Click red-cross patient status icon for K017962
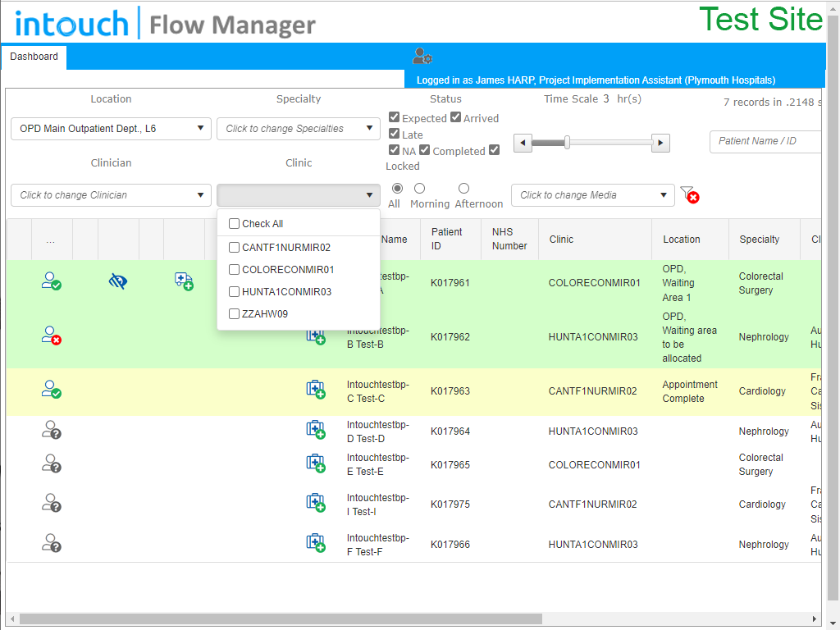Viewport: 840px width, 630px height. (x=52, y=336)
